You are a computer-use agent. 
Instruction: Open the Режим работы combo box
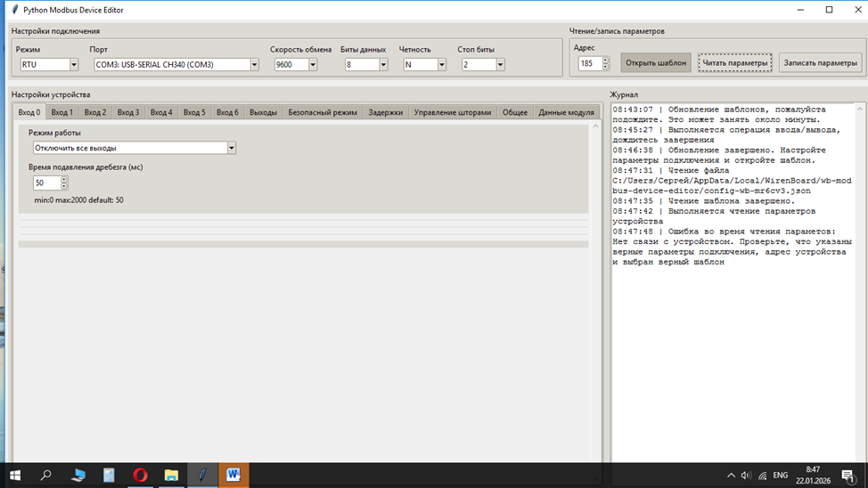(x=231, y=148)
